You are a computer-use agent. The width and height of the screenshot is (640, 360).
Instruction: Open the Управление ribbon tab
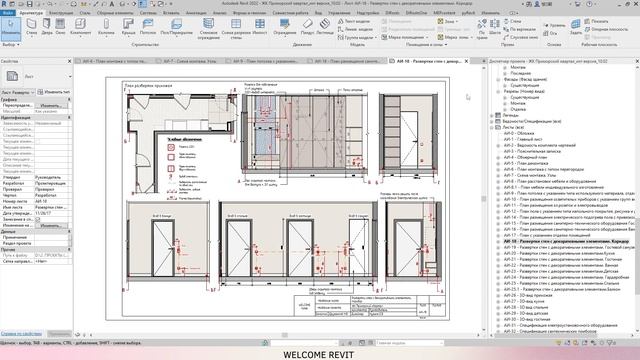(339, 13)
